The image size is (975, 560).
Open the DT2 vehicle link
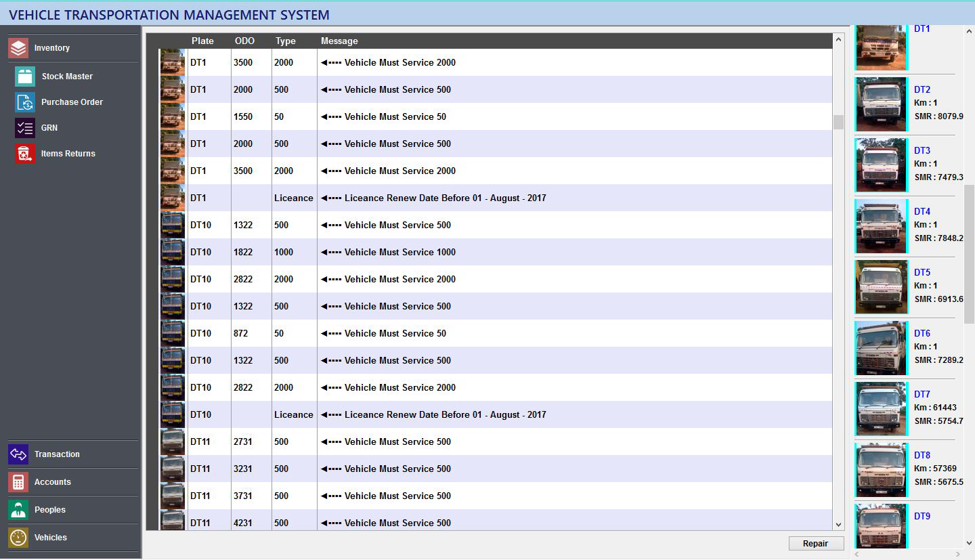point(922,89)
